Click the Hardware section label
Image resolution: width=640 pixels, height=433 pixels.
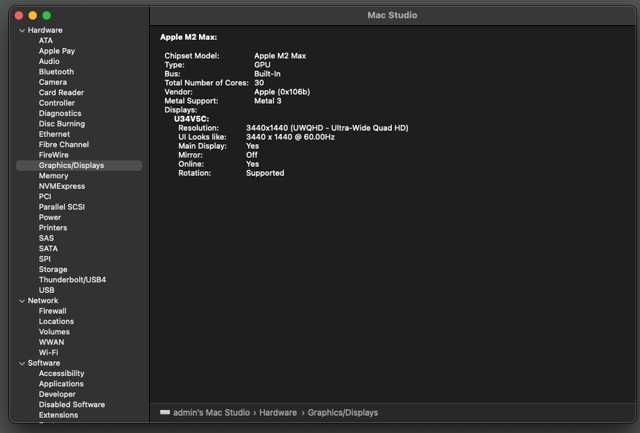click(x=45, y=30)
